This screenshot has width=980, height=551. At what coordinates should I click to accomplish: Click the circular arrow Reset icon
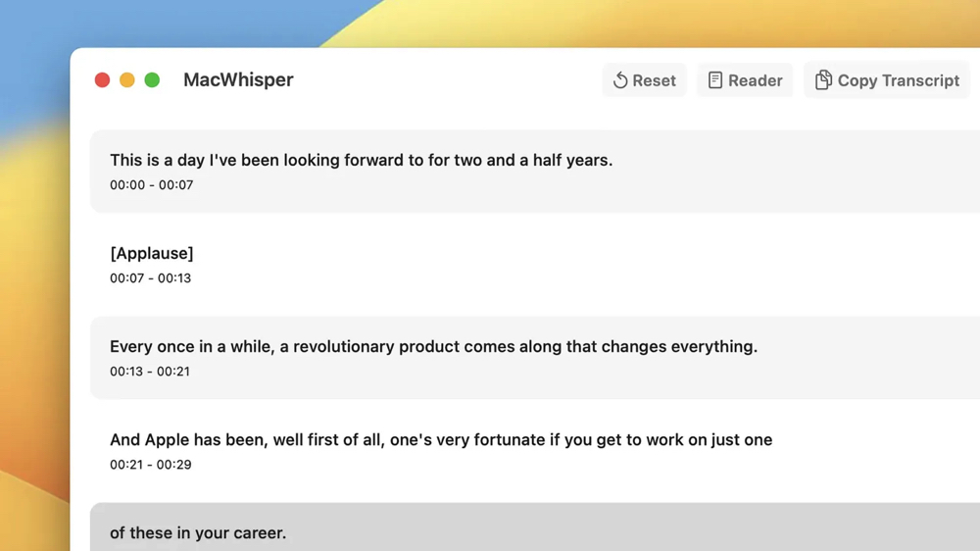620,80
